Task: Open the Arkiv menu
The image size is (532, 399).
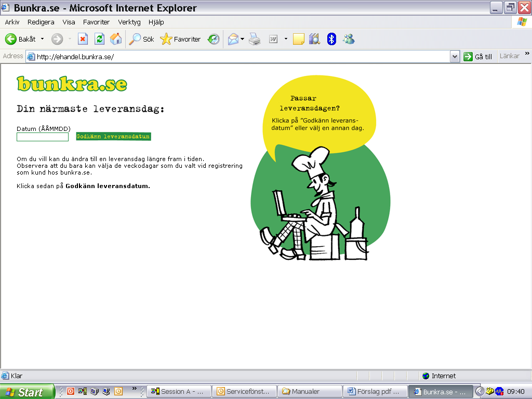Action: [12, 22]
